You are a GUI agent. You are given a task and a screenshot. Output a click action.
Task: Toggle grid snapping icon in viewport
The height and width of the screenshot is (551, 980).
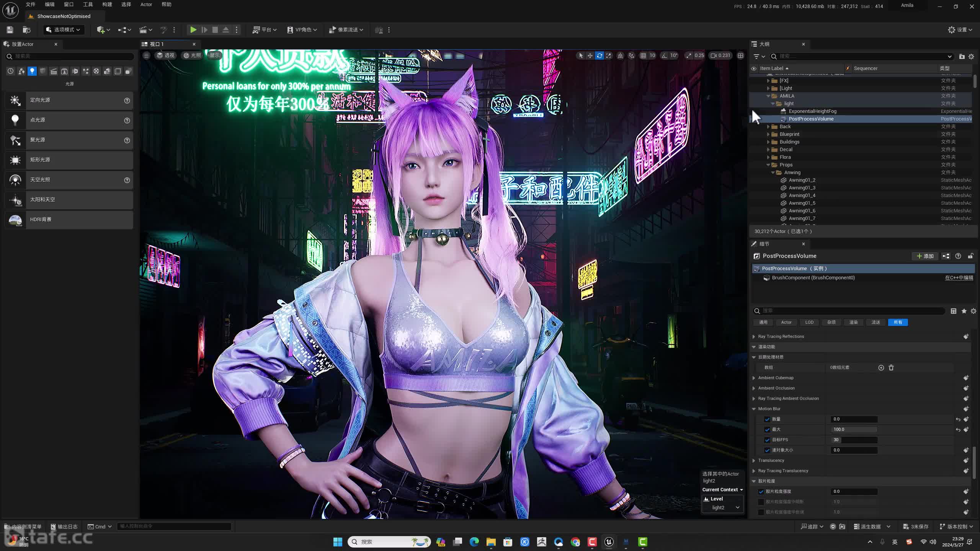pyautogui.click(x=643, y=56)
